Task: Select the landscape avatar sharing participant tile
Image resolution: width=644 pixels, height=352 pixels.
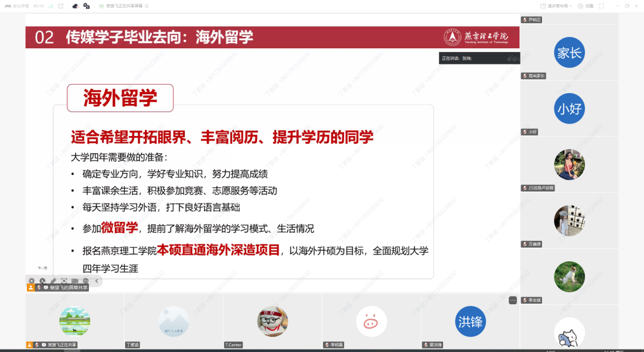Action: tap(75, 322)
